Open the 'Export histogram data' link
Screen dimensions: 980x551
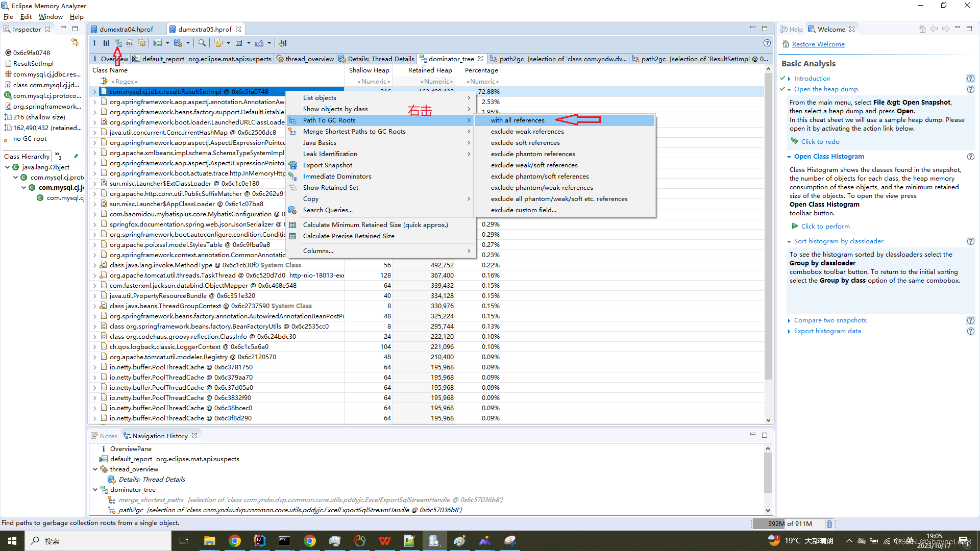827,331
